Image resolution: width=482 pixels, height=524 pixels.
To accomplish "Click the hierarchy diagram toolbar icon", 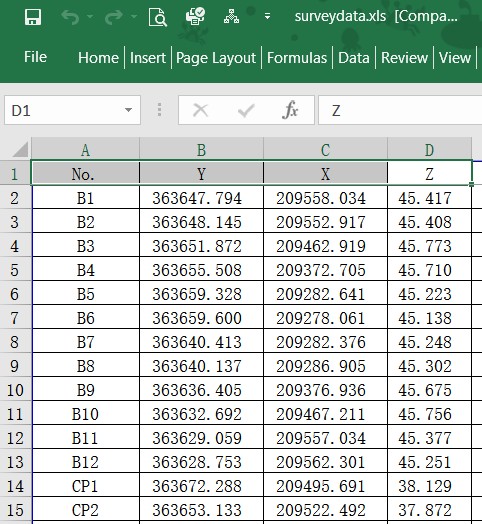I will tap(231, 16).
